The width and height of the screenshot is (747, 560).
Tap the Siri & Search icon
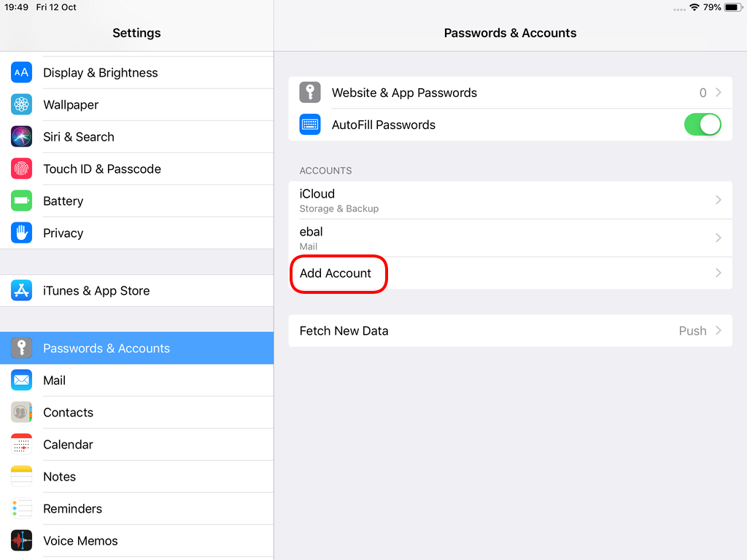(x=21, y=136)
